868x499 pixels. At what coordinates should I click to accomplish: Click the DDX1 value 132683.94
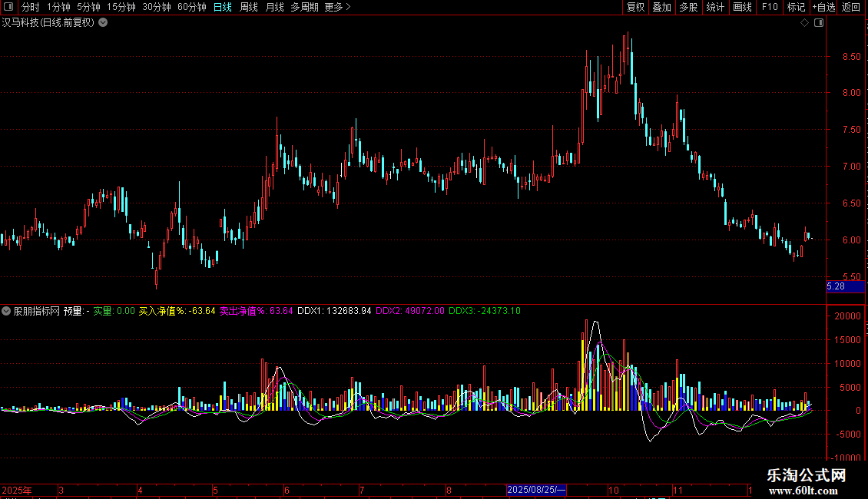tap(349, 311)
